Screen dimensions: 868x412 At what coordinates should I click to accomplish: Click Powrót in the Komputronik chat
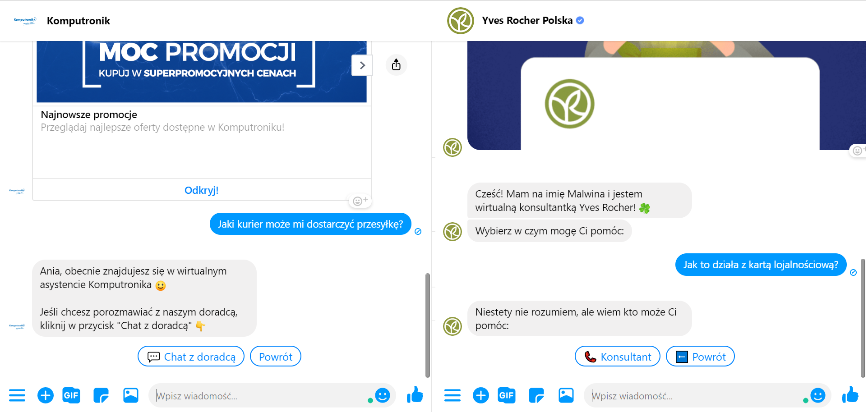(x=276, y=357)
